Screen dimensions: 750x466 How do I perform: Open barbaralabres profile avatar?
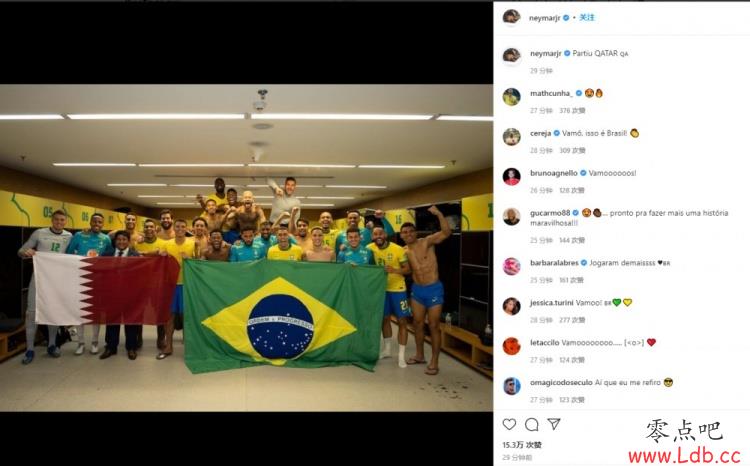point(511,266)
